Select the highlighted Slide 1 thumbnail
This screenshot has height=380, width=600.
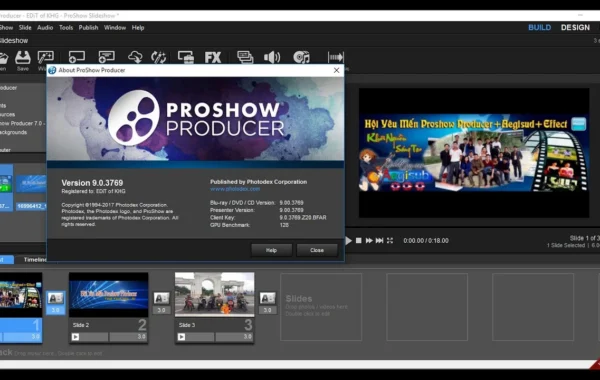[21, 295]
